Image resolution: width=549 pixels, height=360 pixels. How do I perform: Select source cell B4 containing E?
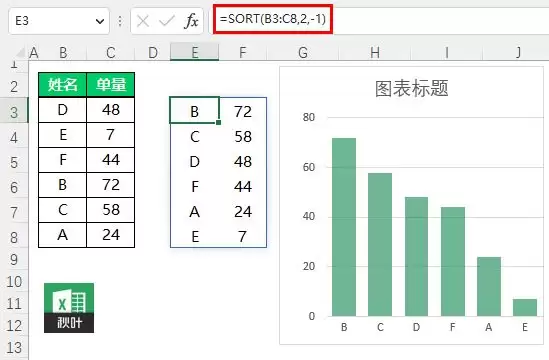63,135
